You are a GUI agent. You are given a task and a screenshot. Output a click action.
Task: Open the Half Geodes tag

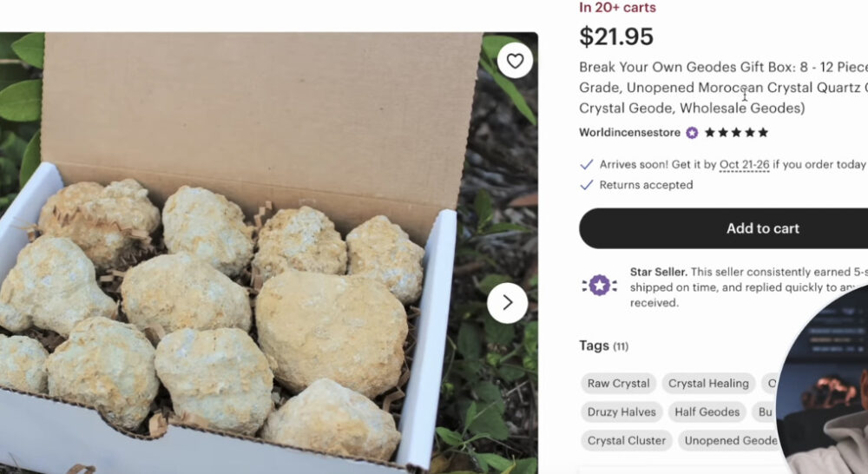(707, 412)
